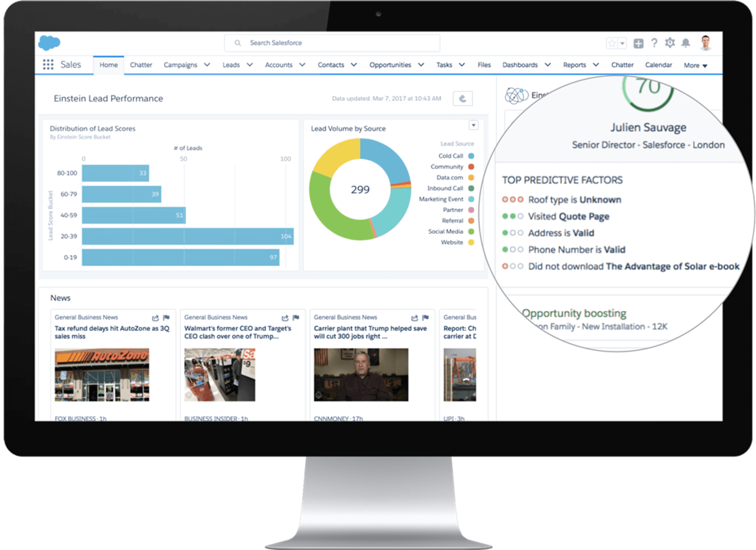Open the Campaigns tab
756x550 pixels.
point(180,65)
